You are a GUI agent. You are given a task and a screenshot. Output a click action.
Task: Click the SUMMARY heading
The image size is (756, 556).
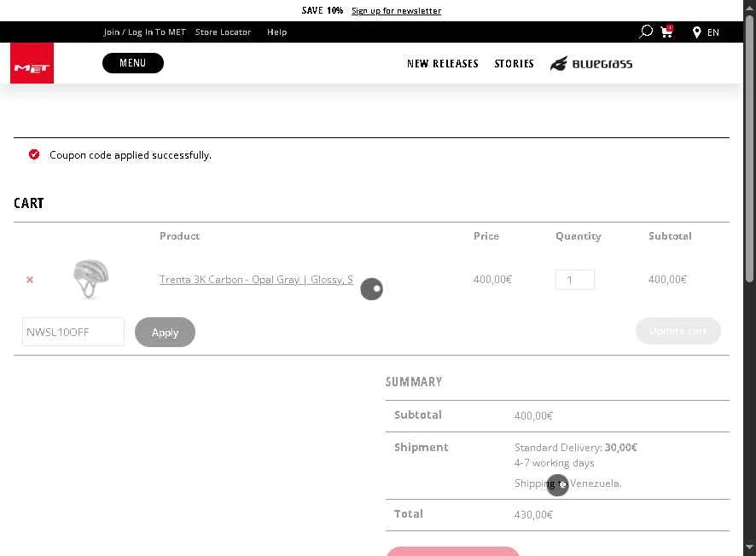coord(414,381)
